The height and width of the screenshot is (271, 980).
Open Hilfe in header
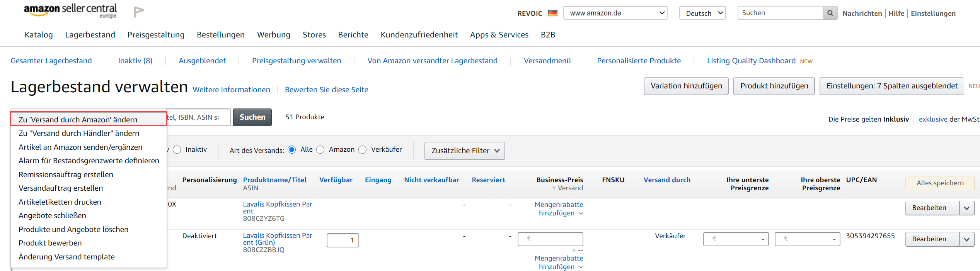pos(896,14)
